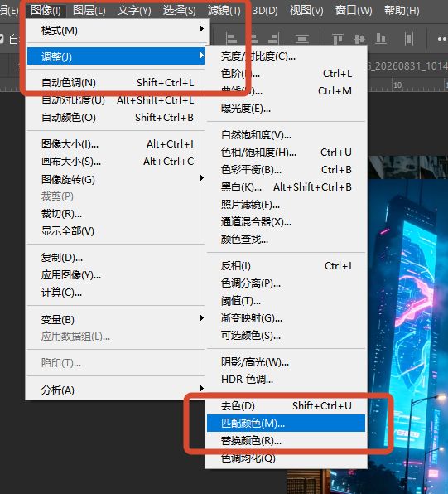This screenshot has width=448, height=494.
Task: Open the three-dots more align options
Action: (442, 39)
